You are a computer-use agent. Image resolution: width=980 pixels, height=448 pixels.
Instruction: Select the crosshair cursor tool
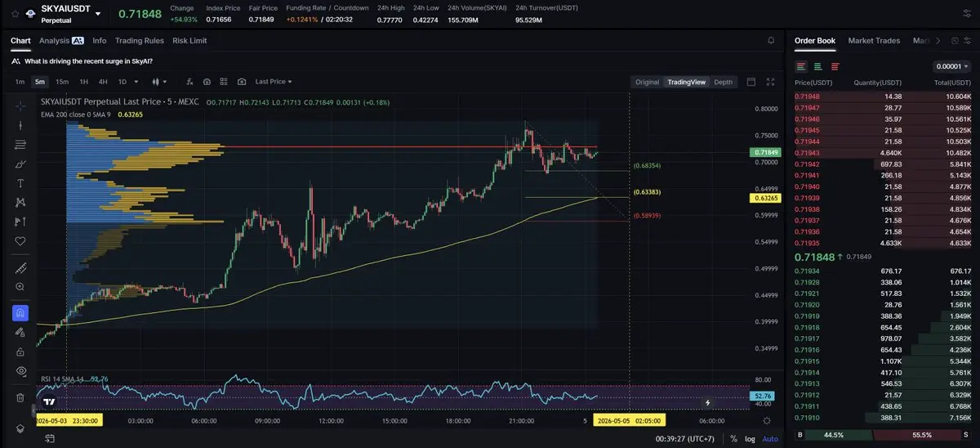(20, 106)
